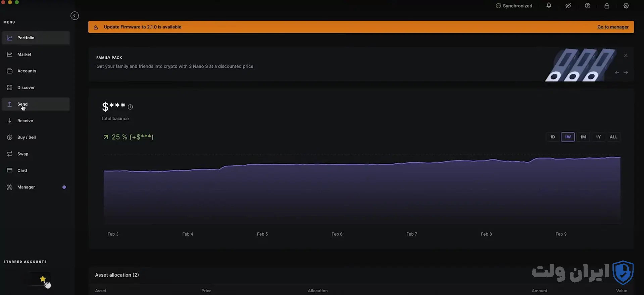Open the Manager section

pos(36,187)
